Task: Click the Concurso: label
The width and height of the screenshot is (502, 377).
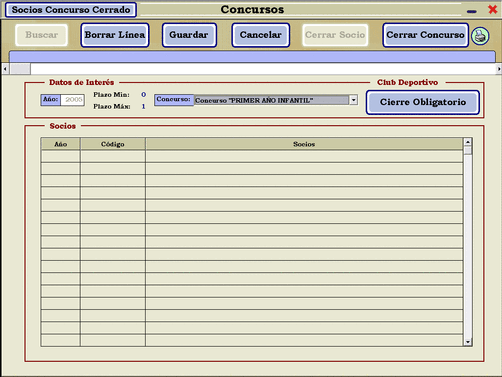Action: tap(174, 100)
